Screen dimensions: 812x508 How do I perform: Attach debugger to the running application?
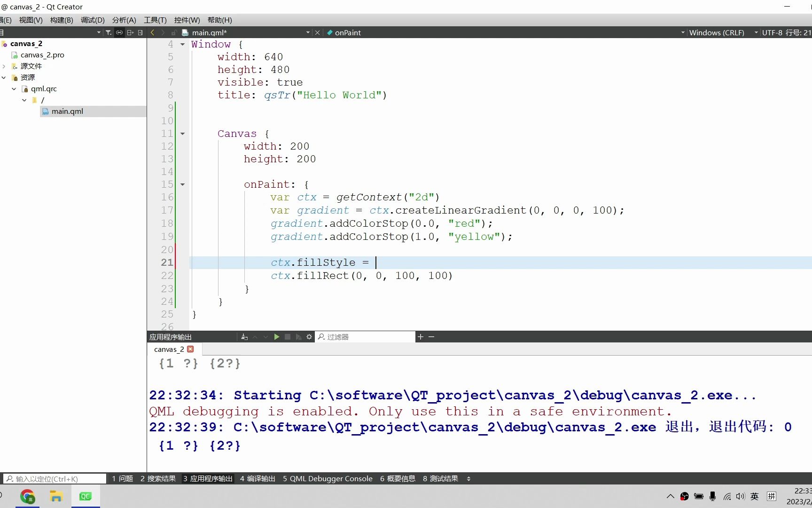pyautogui.click(x=298, y=337)
